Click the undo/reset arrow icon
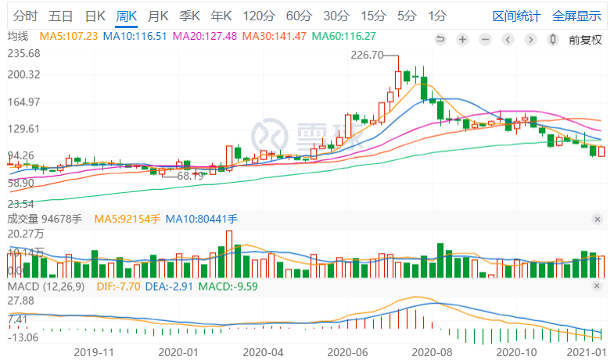This screenshot has width=614, height=364. (x=440, y=40)
